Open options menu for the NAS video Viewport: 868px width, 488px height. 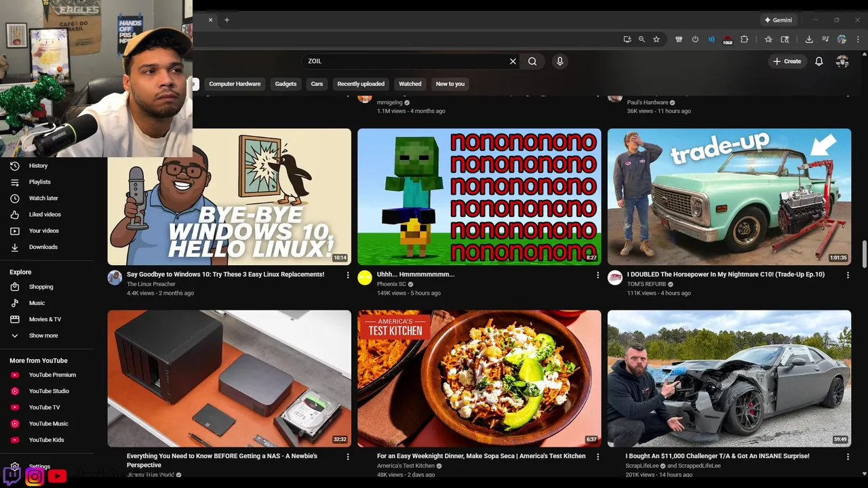348,457
